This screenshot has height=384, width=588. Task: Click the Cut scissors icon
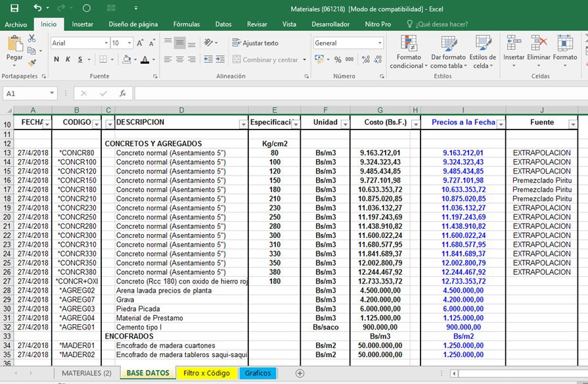(32, 38)
